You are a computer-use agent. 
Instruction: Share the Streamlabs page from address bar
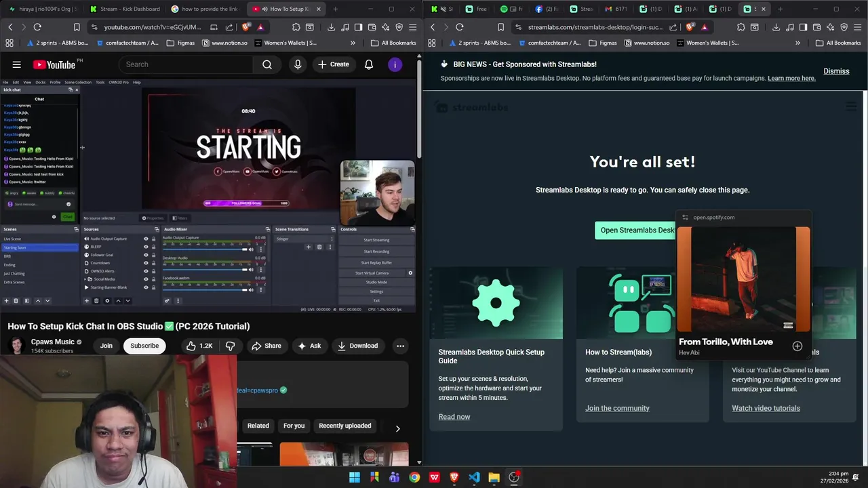click(x=673, y=27)
